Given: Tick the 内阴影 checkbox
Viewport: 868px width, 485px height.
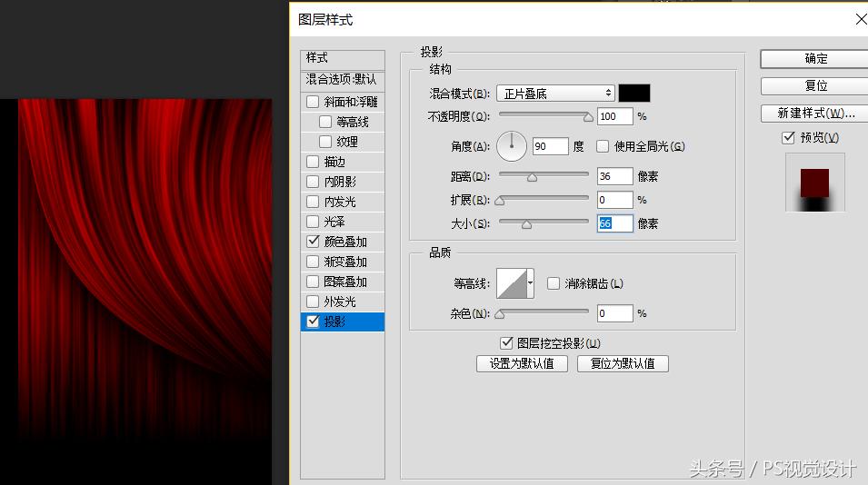Looking at the screenshot, I should click(313, 182).
